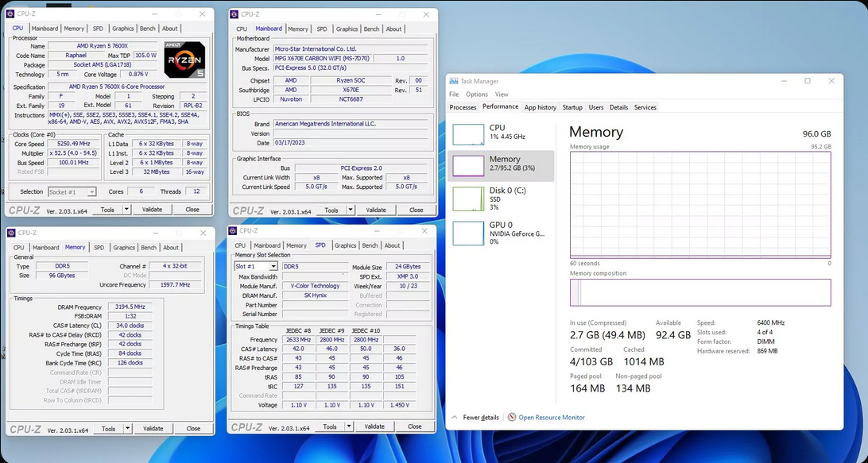
Task: Switch to the Processes tab in Task Manager
Action: click(x=463, y=107)
